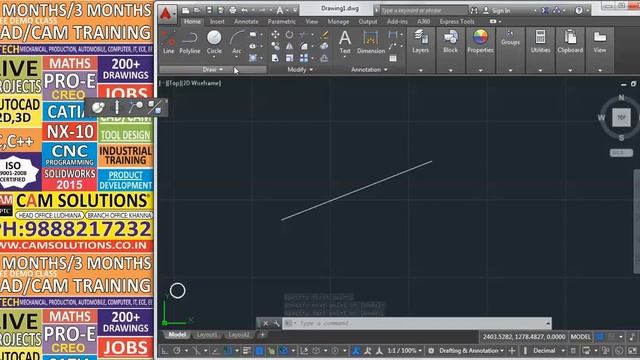Open the View panel button
The width and height of the screenshot is (640, 360).
(x=600, y=42)
